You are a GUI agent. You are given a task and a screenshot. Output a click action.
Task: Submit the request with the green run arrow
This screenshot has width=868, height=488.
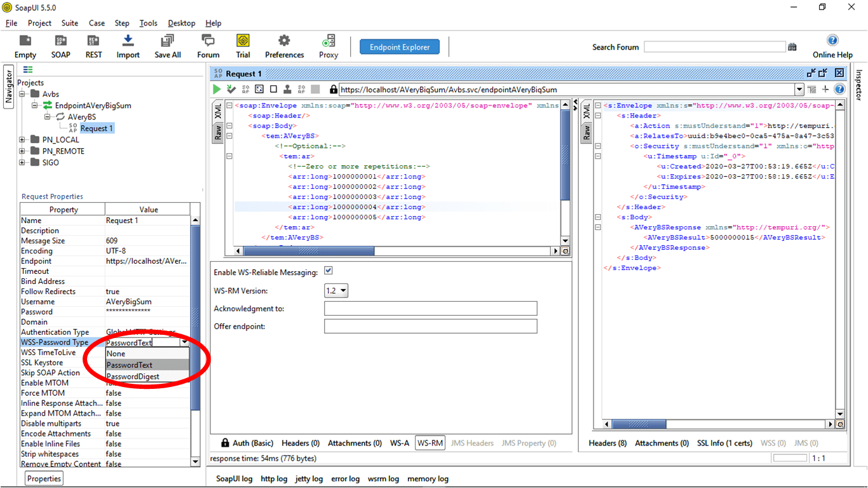216,88
